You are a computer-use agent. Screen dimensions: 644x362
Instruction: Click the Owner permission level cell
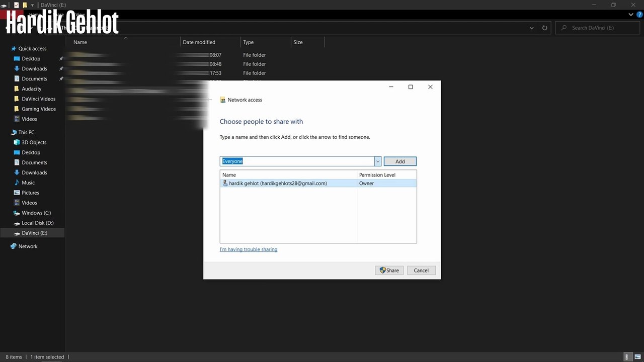pos(366,184)
